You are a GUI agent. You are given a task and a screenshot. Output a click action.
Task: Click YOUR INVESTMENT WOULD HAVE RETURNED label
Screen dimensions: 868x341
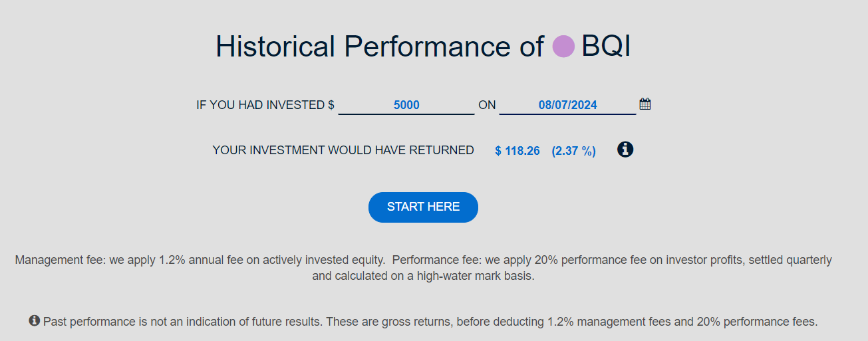click(x=343, y=150)
